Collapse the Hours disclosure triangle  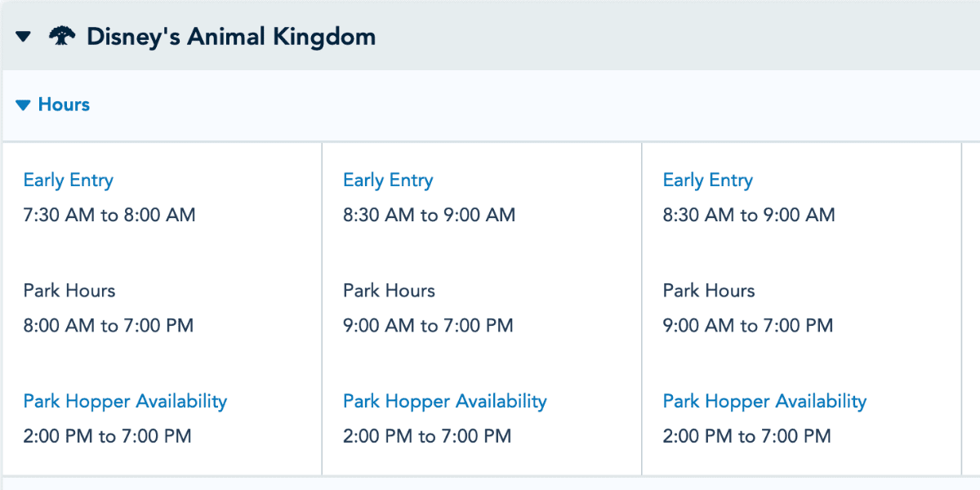tap(23, 105)
